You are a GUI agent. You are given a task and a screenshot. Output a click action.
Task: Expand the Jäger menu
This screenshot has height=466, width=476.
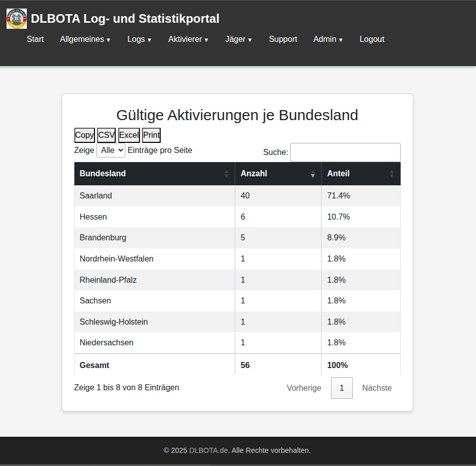point(239,39)
